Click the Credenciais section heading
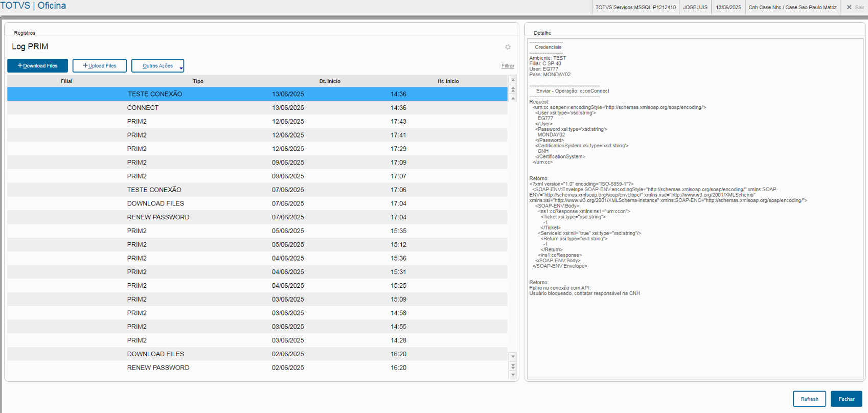 point(548,47)
